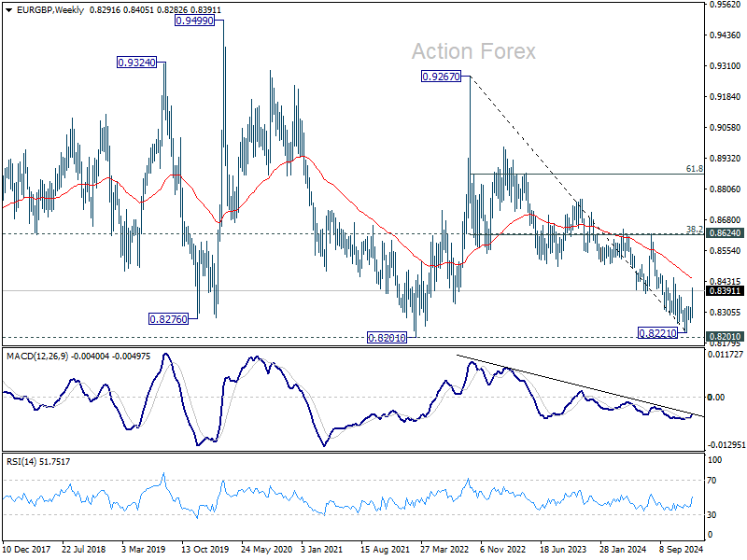The height and width of the screenshot is (560, 747).
Task: Select the 0.82210 recent low label
Action: [x=657, y=333]
